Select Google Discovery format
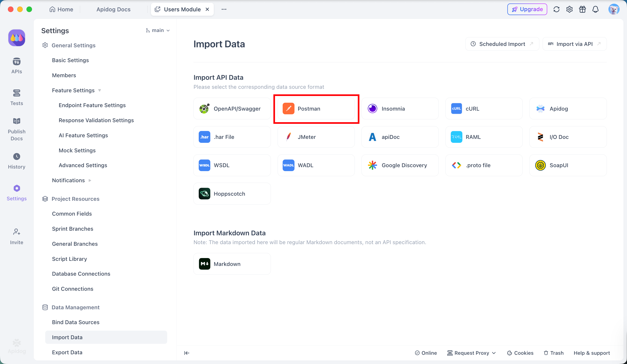This screenshot has height=364, width=627. tap(400, 165)
